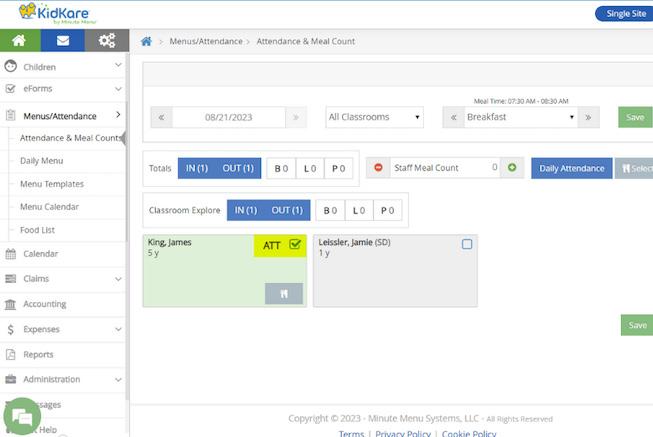Click the green home icon tab
The width and height of the screenshot is (653, 437).
click(x=20, y=40)
